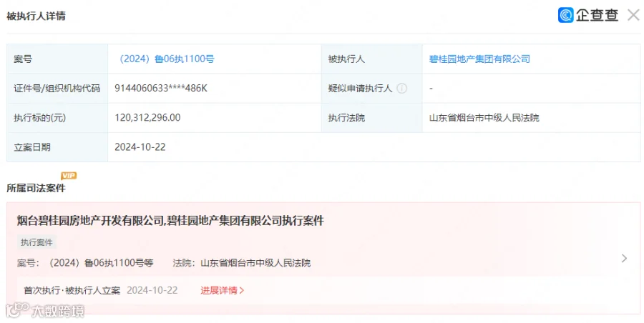Image resolution: width=644 pixels, height=323 pixels.
Task: Click the 企查查 logo icon
Action: pyautogui.click(x=565, y=15)
